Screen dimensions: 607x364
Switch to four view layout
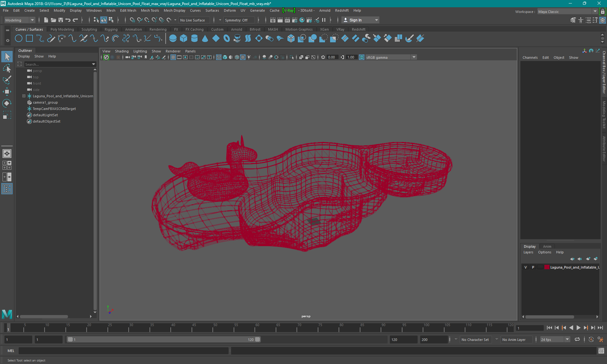[7, 165]
